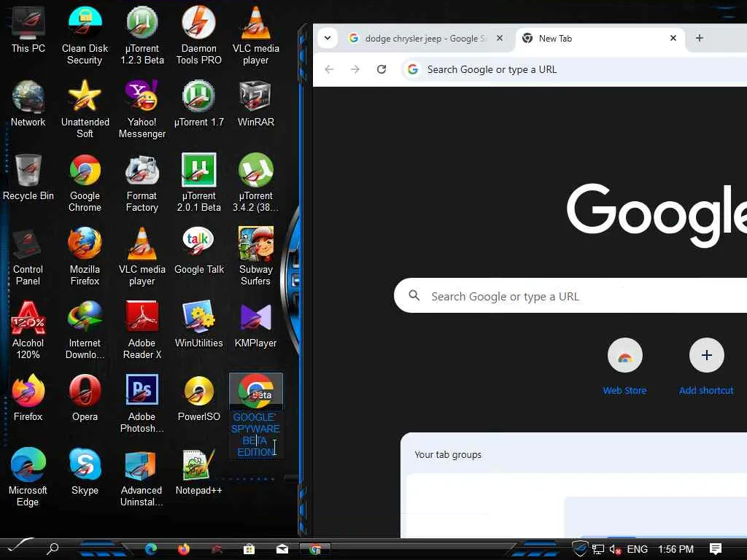Select Unattended Soft star icon
This screenshot has height=560, width=747.
click(85, 109)
